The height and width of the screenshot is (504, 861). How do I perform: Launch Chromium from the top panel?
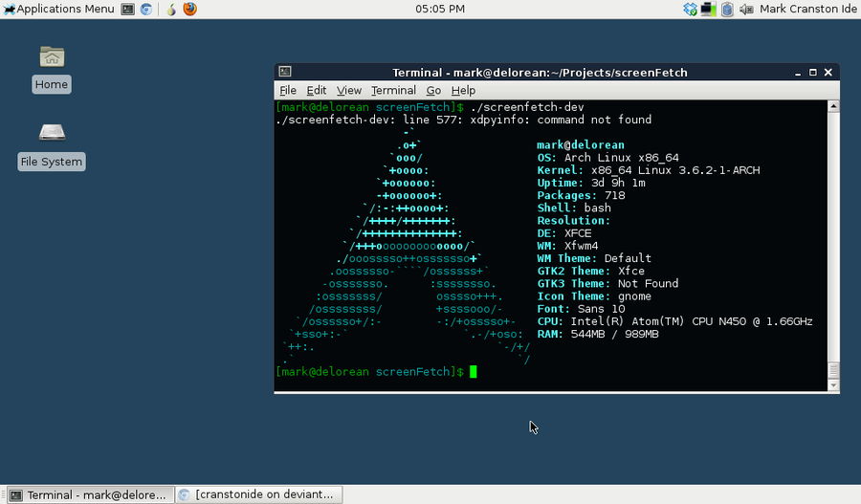pyautogui.click(x=146, y=9)
